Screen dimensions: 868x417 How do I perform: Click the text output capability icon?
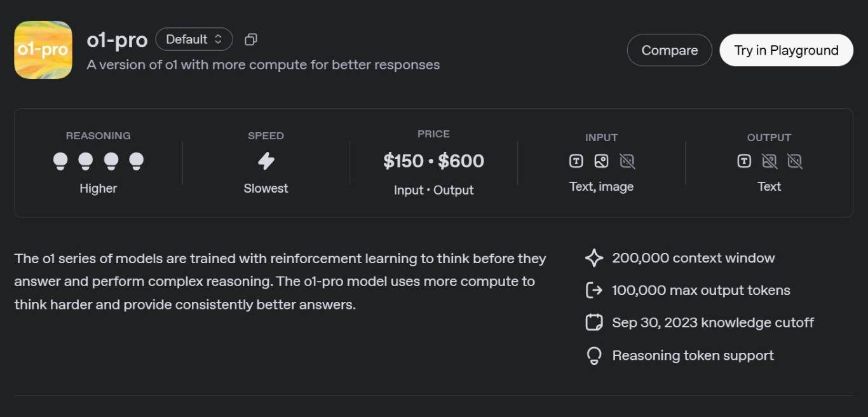click(x=743, y=161)
